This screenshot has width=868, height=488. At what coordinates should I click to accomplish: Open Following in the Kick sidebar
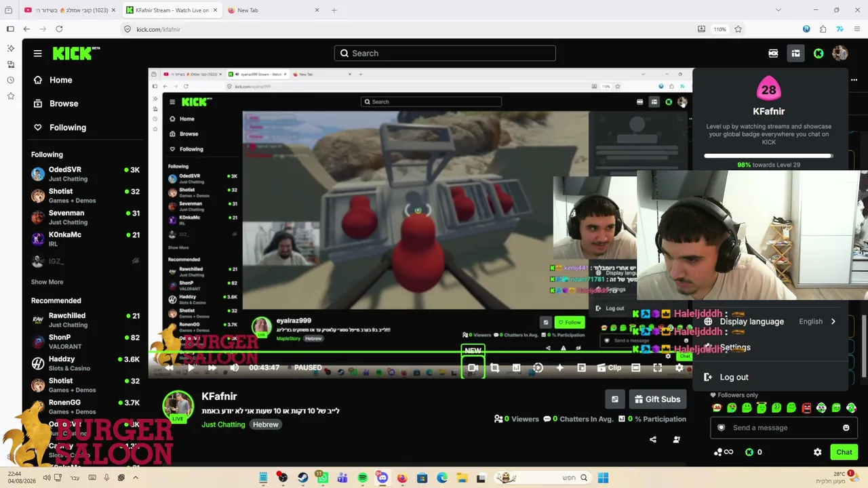tap(60, 127)
